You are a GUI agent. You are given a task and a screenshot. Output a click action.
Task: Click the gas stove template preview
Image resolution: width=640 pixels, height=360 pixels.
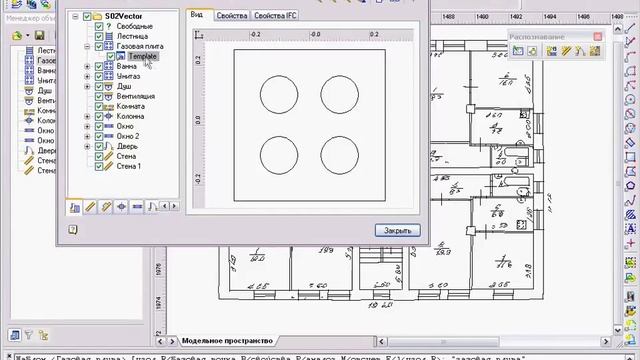coord(309,125)
